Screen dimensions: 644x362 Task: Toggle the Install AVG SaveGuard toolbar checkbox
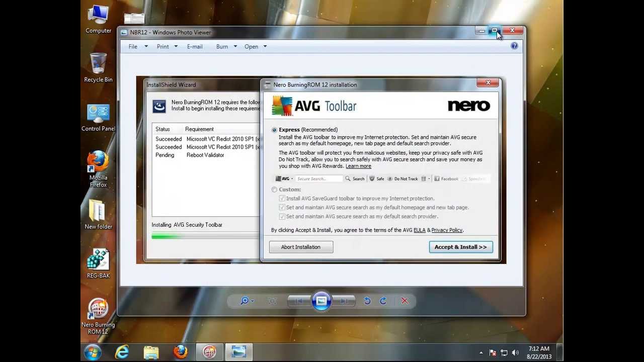coord(282,199)
